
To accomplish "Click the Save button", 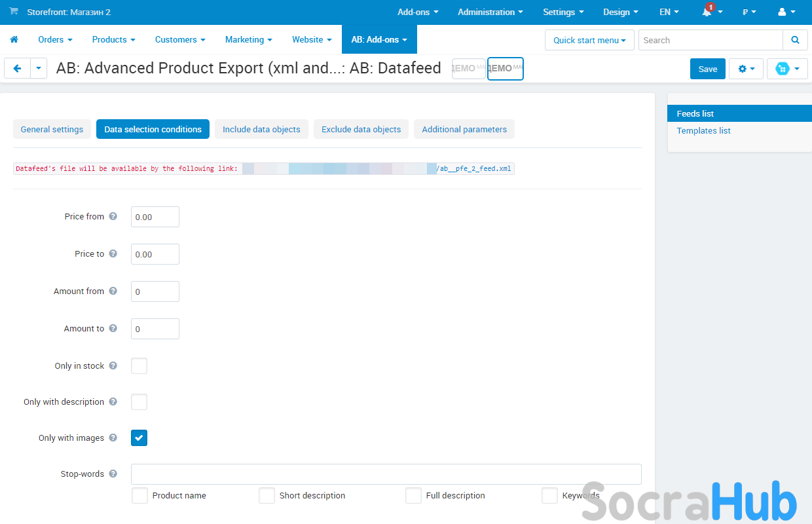I will coord(708,69).
